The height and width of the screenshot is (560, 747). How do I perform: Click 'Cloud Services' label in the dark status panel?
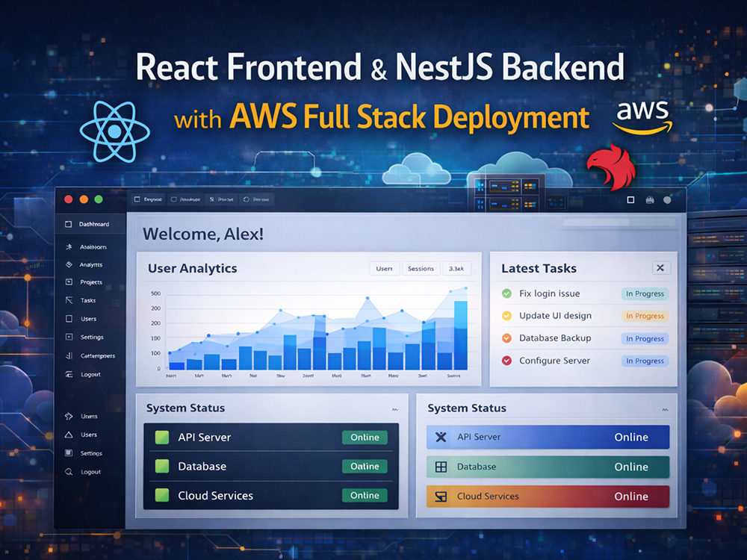click(215, 496)
